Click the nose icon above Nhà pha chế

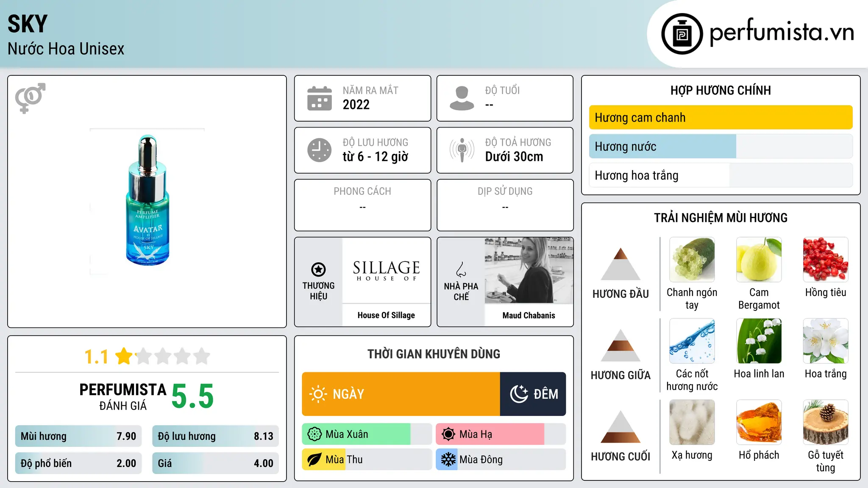(461, 269)
